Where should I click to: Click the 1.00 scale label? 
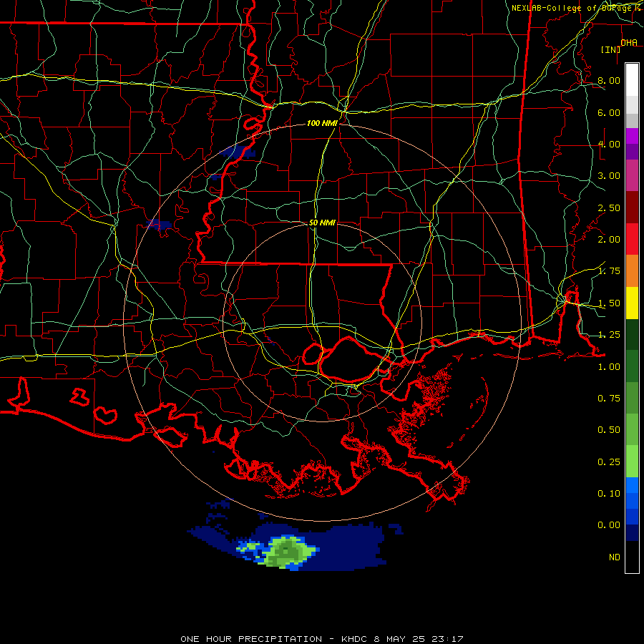(x=609, y=367)
